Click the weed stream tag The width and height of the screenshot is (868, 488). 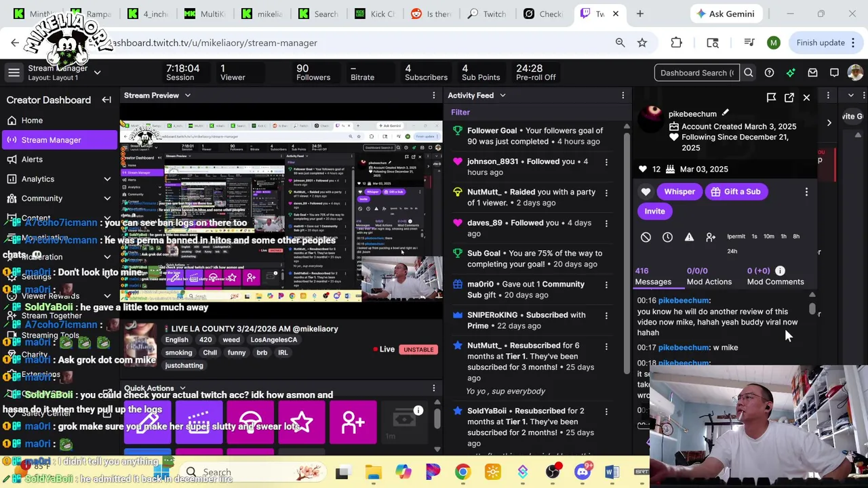click(231, 340)
